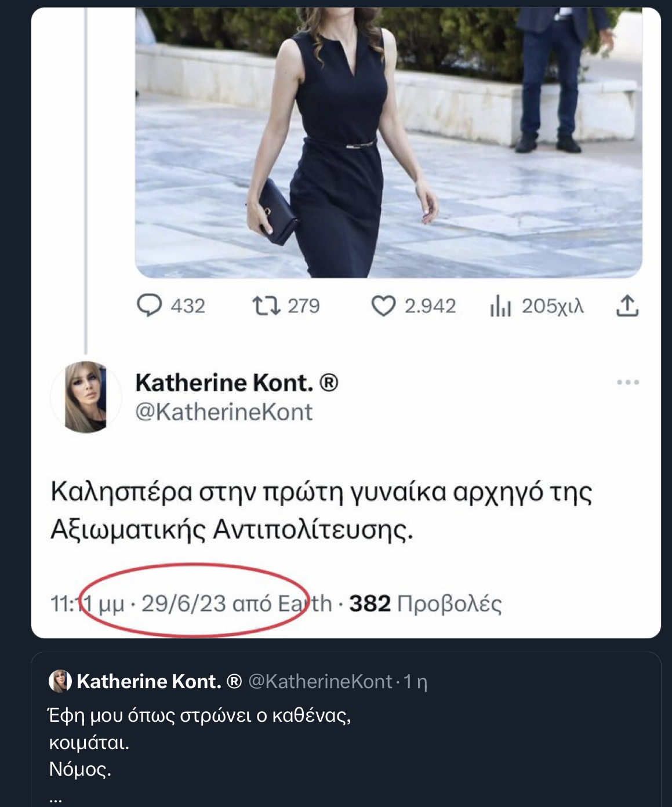Click the @KatherineKont handle under the large name
The height and width of the screenshot is (807, 672).
(224, 412)
